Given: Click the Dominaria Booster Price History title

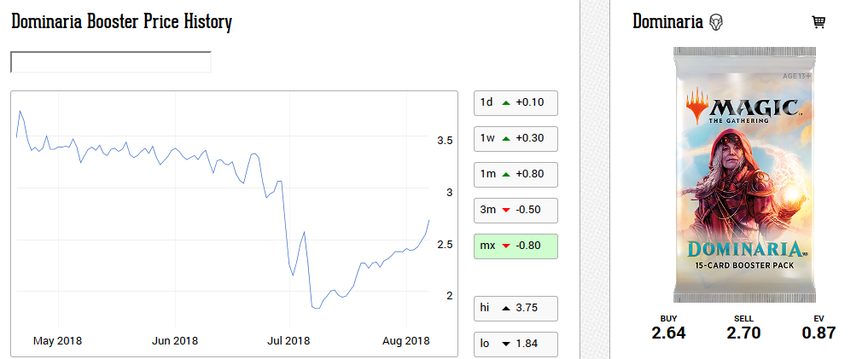Looking at the screenshot, I should [x=121, y=22].
